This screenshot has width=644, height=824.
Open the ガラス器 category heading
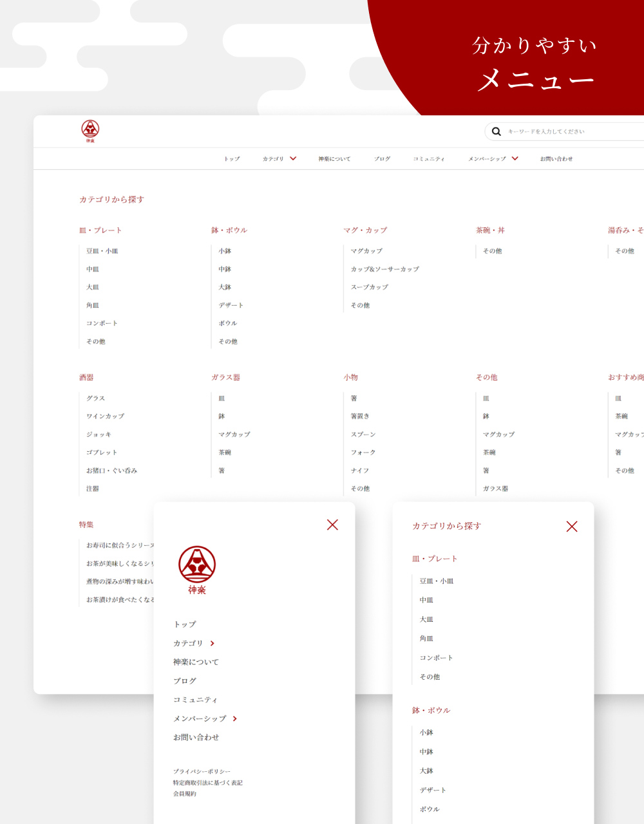[x=225, y=377]
